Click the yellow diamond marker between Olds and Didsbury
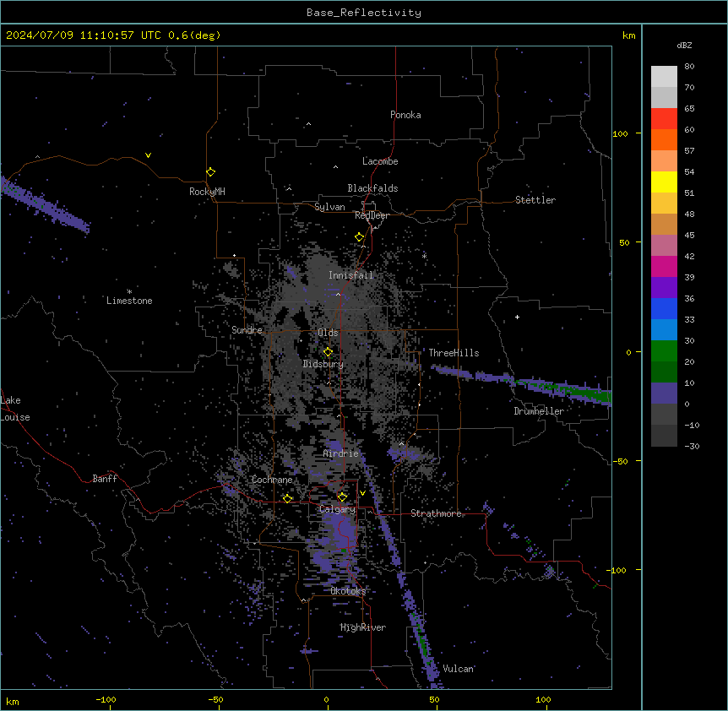This screenshot has width=728, height=711. point(328,352)
